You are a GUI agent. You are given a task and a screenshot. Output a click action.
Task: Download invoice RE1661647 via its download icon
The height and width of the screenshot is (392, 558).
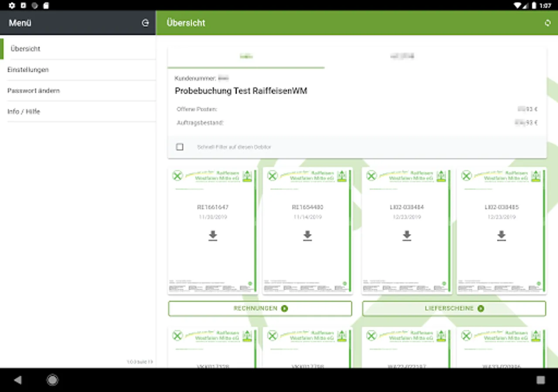pyautogui.click(x=213, y=236)
